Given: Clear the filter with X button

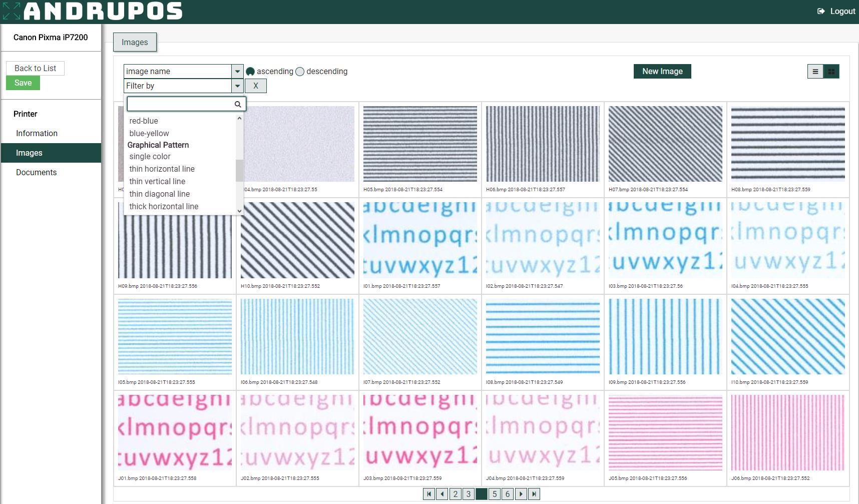Looking at the screenshot, I should tap(255, 86).
